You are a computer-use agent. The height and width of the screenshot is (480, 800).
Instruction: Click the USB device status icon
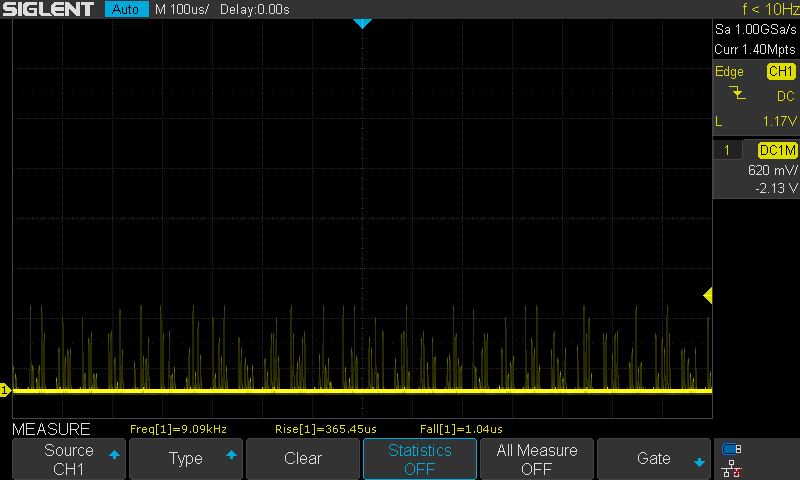coord(732,449)
